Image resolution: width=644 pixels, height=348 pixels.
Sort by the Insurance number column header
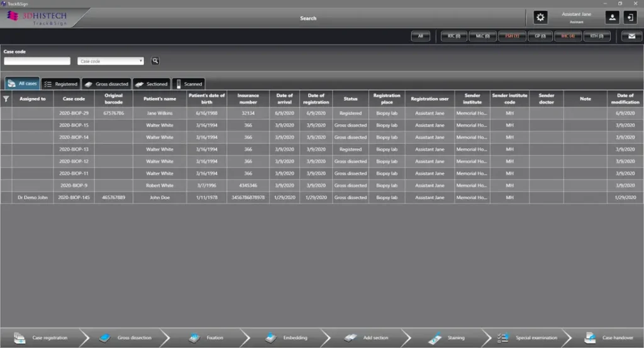248,99
